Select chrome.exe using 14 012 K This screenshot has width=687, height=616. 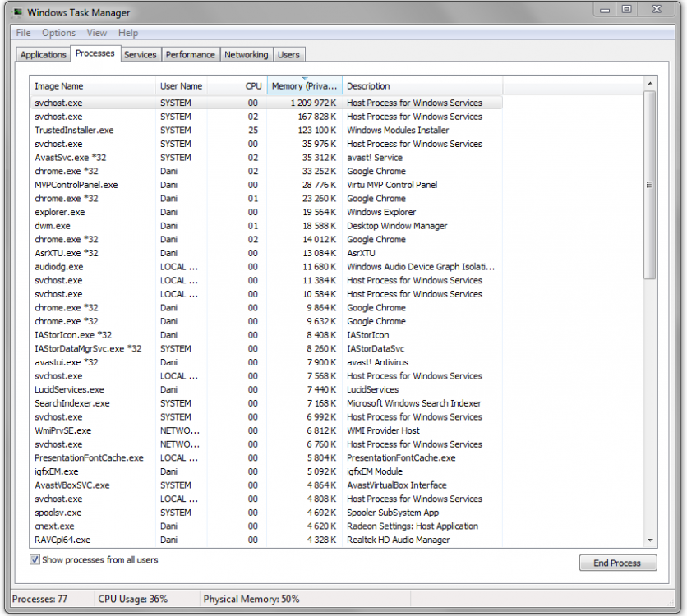[x=266, y=240]
